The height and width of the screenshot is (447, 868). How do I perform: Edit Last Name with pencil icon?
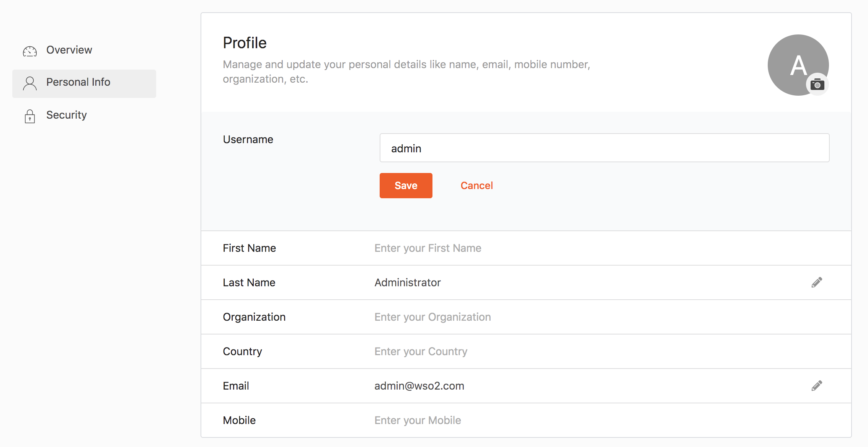[817, 282]
